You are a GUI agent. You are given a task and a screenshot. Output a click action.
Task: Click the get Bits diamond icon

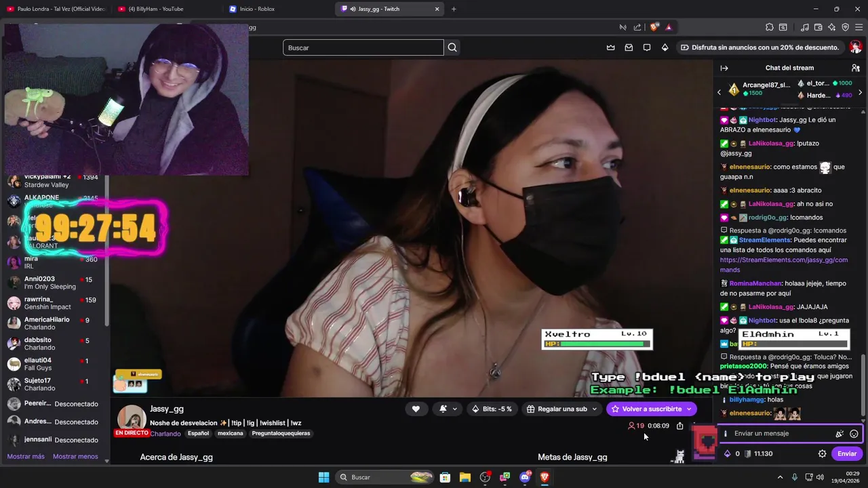pos(665,47)
